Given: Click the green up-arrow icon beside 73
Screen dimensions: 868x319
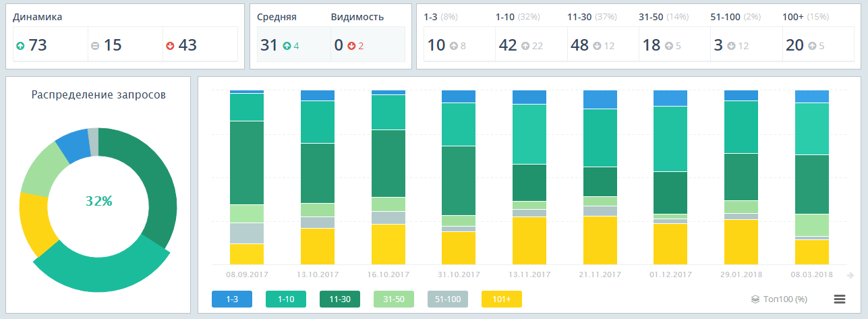Looking at the screenshot, I should [20, 46].
